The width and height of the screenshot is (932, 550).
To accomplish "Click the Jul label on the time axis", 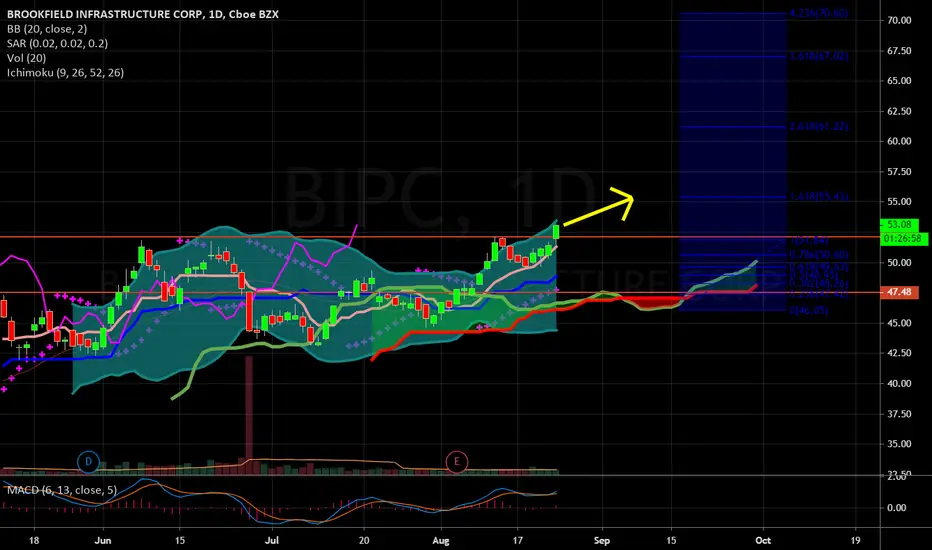I will (272, 540).
